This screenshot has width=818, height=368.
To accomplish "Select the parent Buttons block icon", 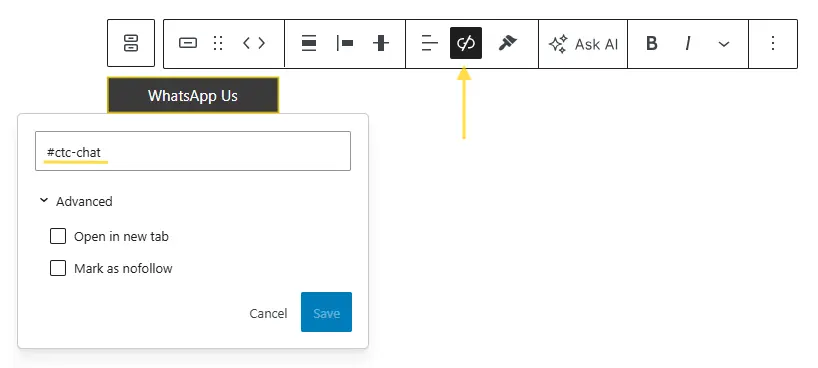I will (x=131, y=43).
